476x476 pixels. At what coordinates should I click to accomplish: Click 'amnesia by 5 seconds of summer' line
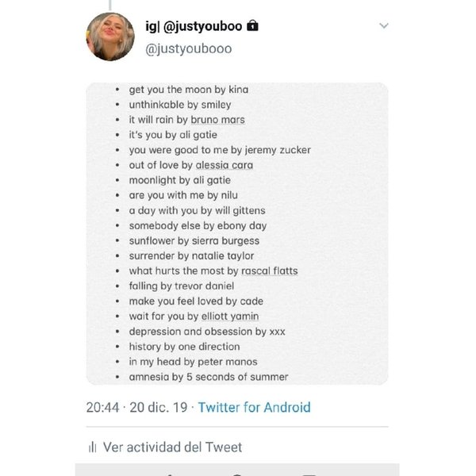pyautogui.click(x=208, y=377)
